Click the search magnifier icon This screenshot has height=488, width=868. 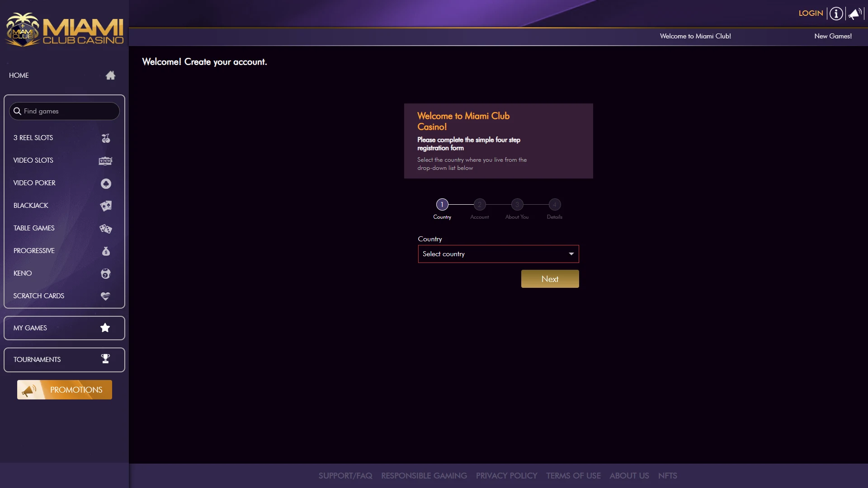(x=17, y=111)
